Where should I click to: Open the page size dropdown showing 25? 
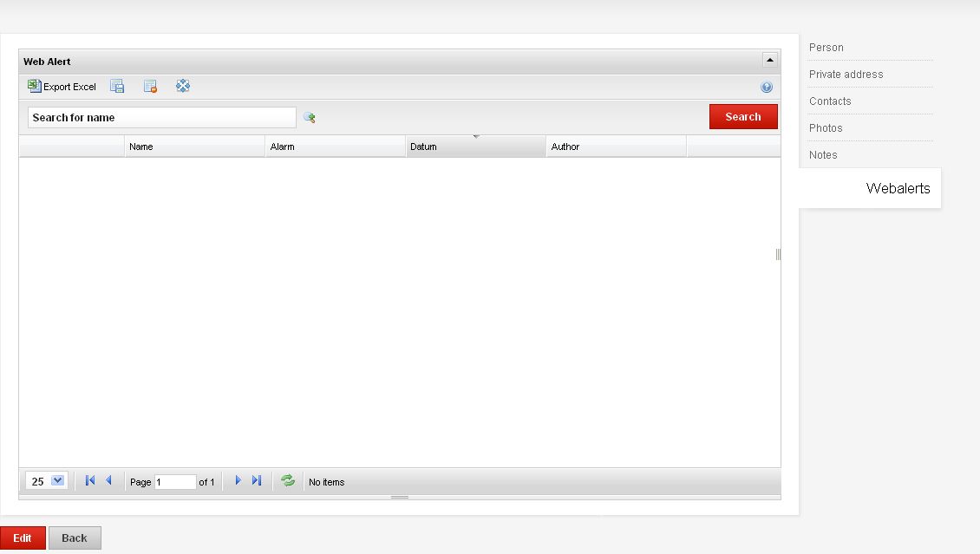click(57, 481)
